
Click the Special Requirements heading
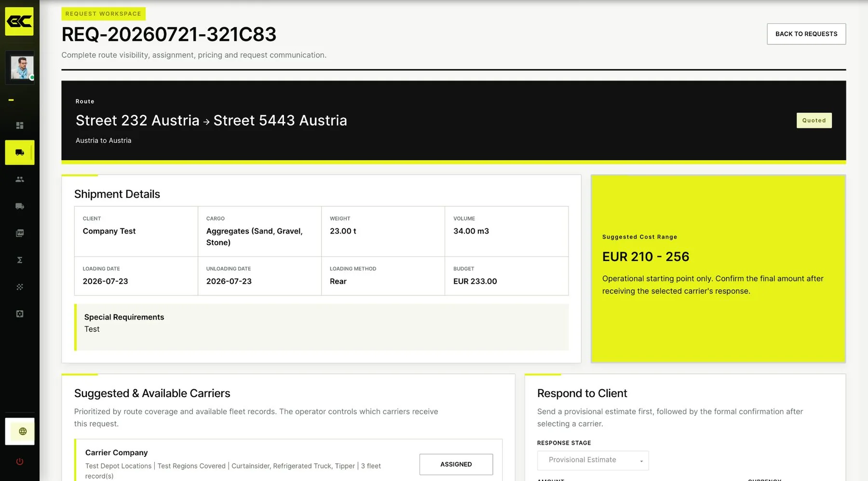point(124,317)
